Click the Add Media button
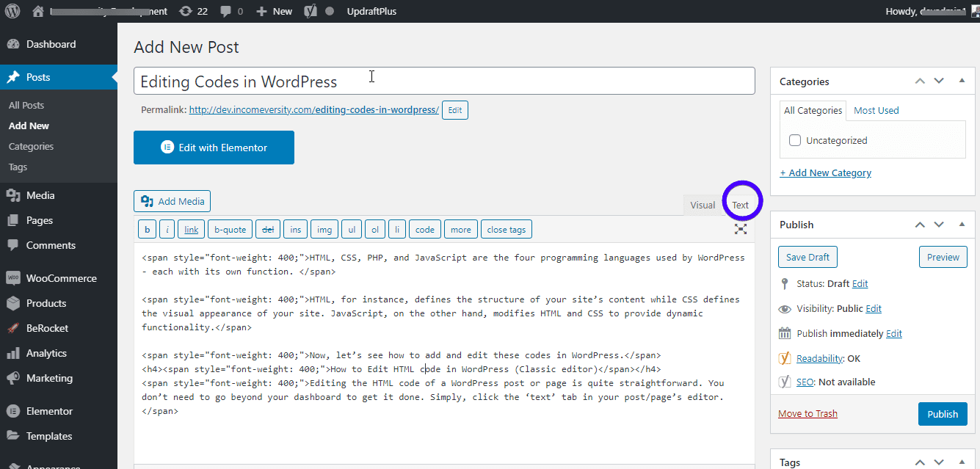This screenshot has width=980, height=469. 173,201
